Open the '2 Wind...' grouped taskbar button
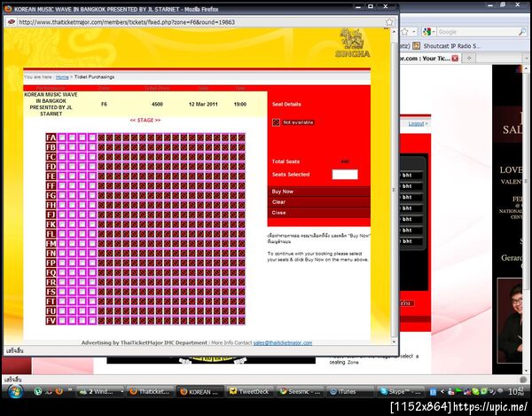This screenshot has height=416, width=532. pos(98,391)
